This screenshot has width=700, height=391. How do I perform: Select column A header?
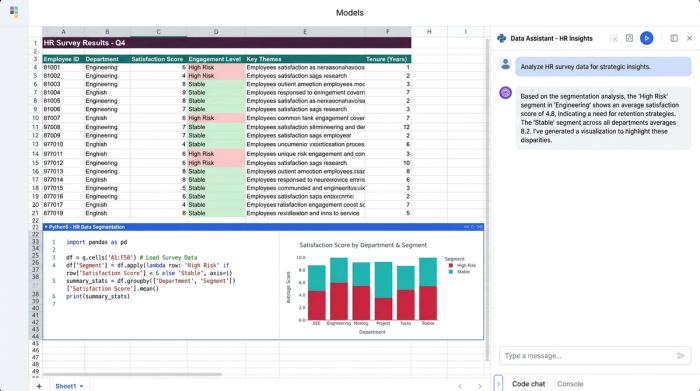click(x=63, y=32)
